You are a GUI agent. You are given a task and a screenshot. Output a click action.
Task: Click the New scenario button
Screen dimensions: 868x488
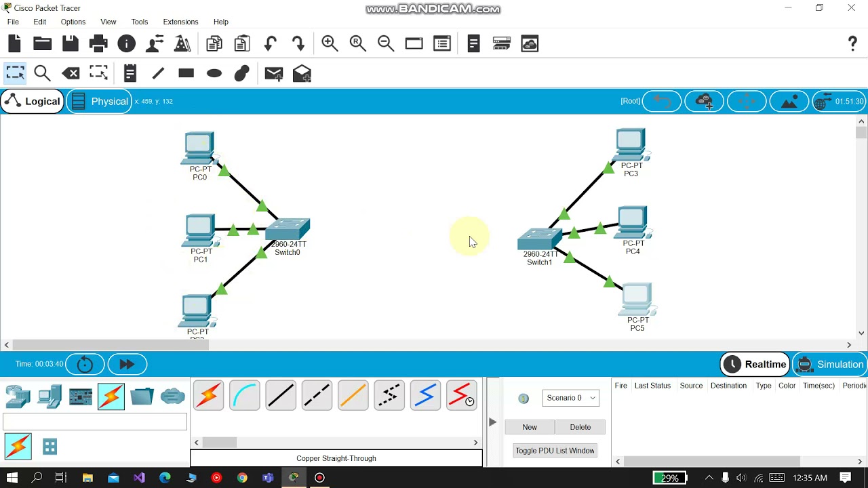(x=530, y=427)
